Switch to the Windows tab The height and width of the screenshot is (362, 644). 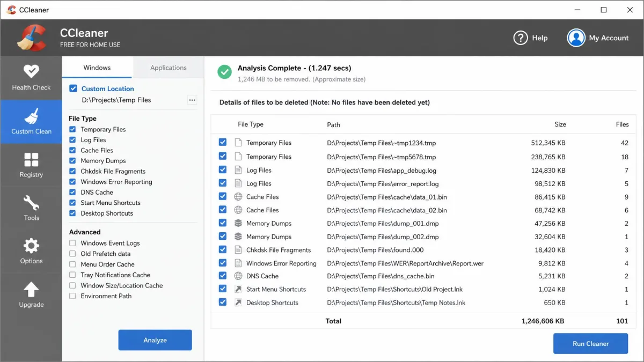tap(97, 68)
